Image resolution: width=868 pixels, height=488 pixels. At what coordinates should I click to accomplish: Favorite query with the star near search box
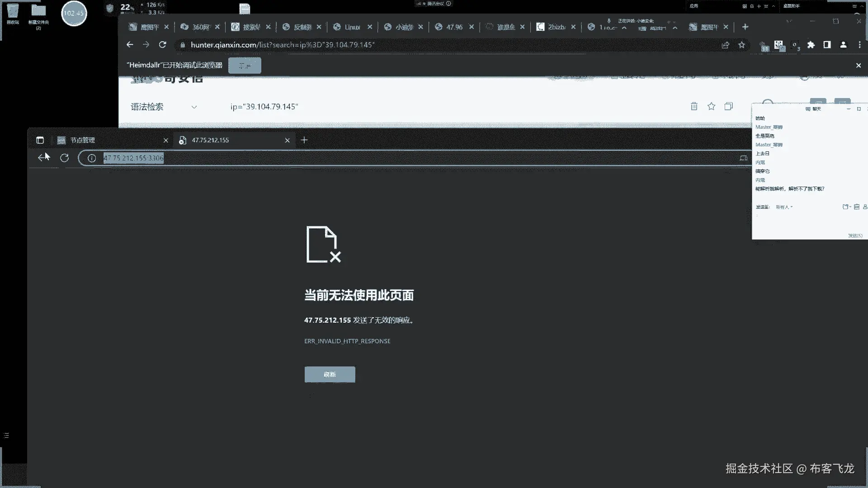[711, 106]
